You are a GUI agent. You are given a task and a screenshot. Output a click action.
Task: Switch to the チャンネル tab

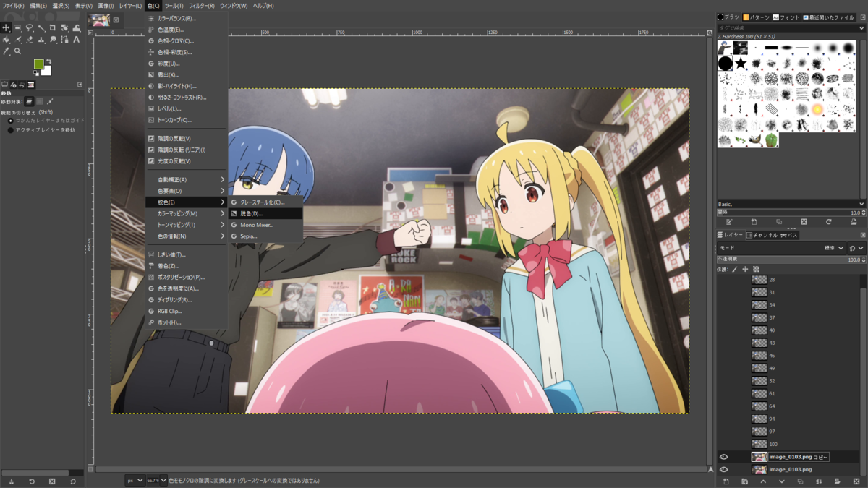[762, 235]
